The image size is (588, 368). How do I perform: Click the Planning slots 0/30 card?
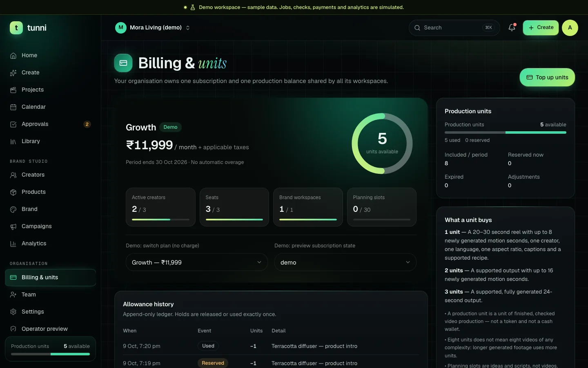tap(382, 207)
